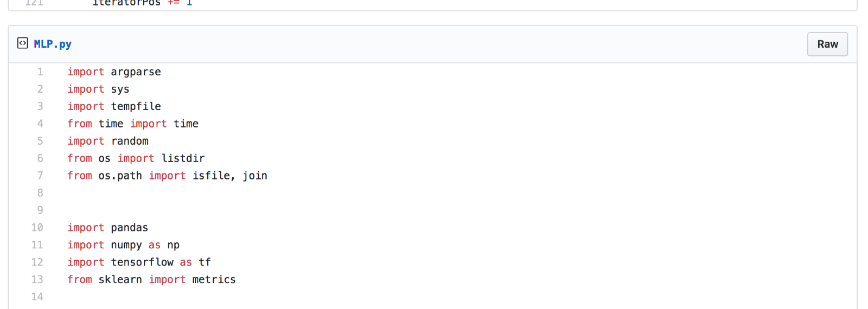This screenshot has height=309, width=868.
Task: Jump to line number 4
Action: coord(40,124)
